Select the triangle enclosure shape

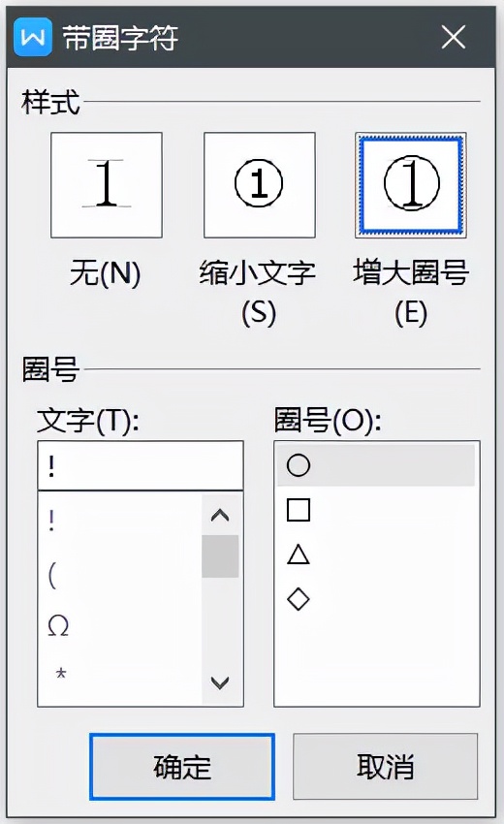[x=299, y=555]
